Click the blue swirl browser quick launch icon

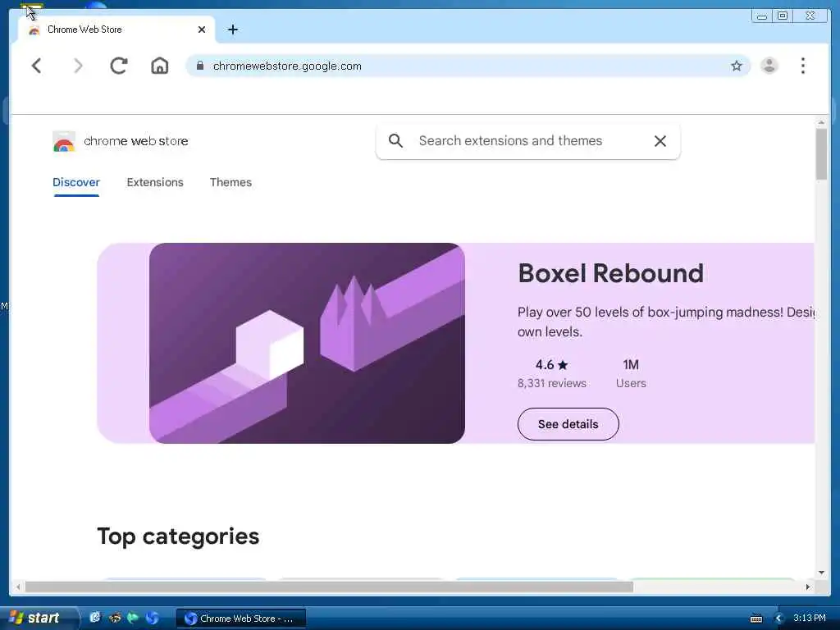tap(152, 618)
